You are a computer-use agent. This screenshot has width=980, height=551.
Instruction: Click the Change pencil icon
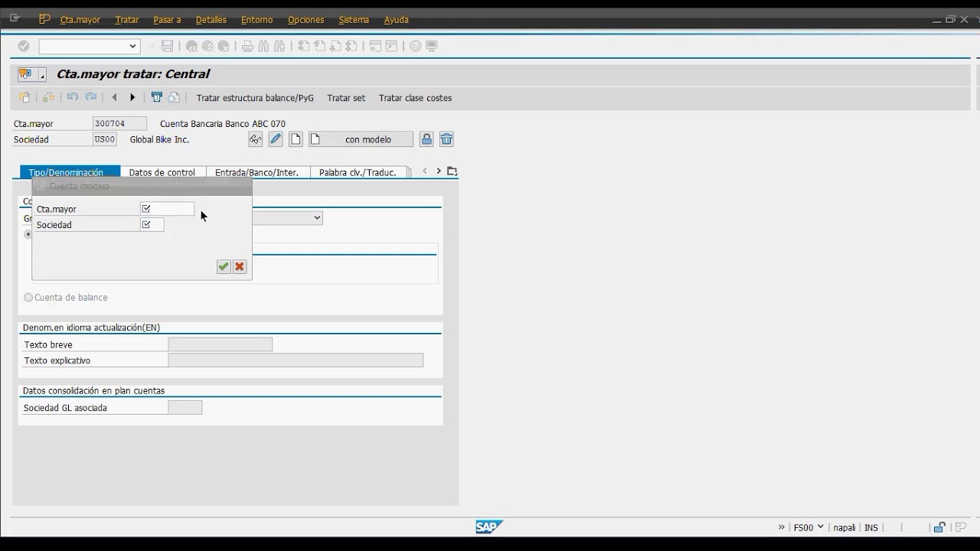coord(276,139)
